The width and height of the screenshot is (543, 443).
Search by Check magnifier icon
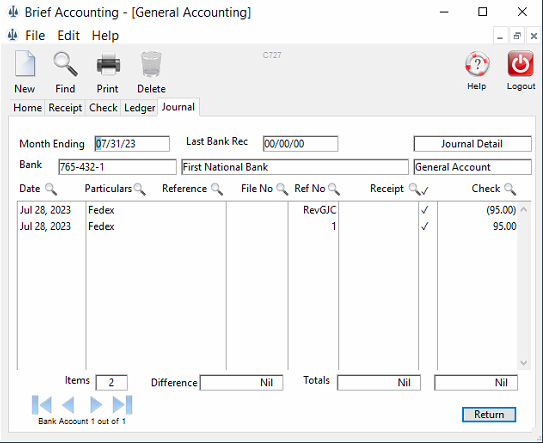pos(510,189)
